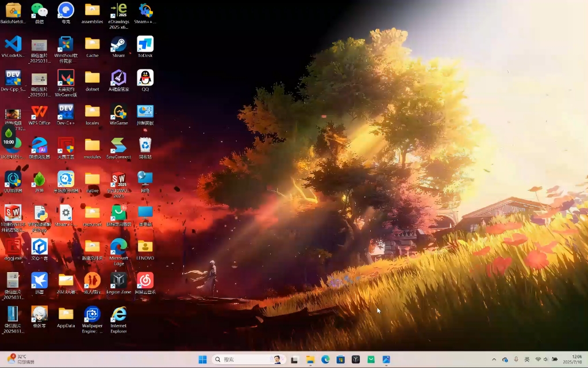588x368 pixels.
Task: Launch the QQ penguin shortcut
Action: [x=145, y=78]
